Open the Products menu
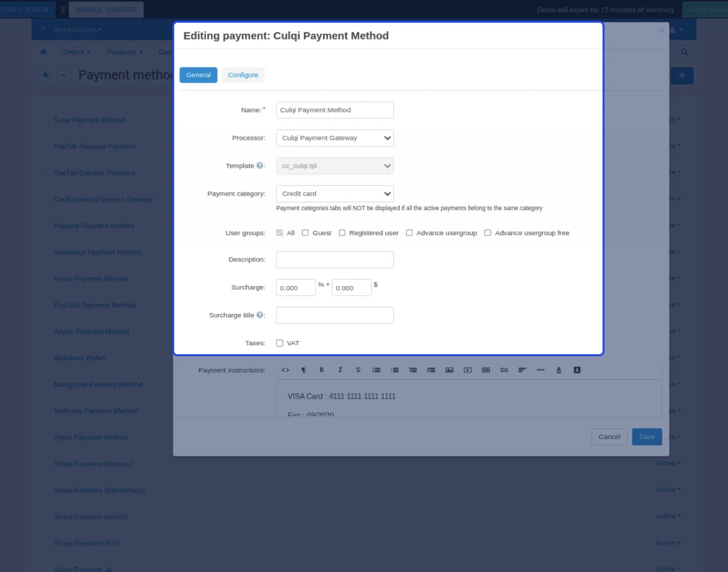Image resolution: width=728 pixels, height=572 pixels. click(125, 52)
